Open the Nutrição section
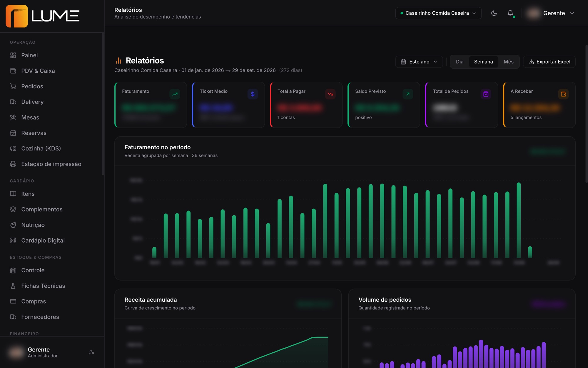The image size is (588, 368). pyautogui.click(x=33, y=225)
